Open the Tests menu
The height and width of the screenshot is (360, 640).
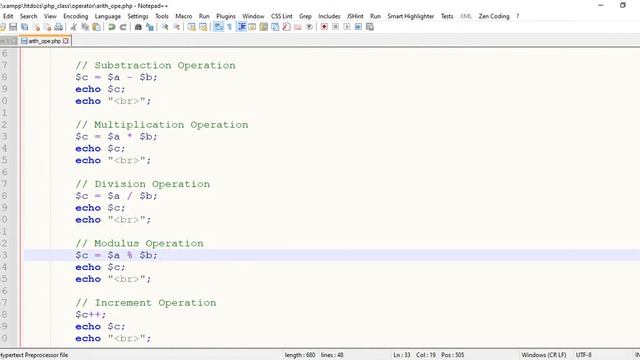tap(447, 16)
